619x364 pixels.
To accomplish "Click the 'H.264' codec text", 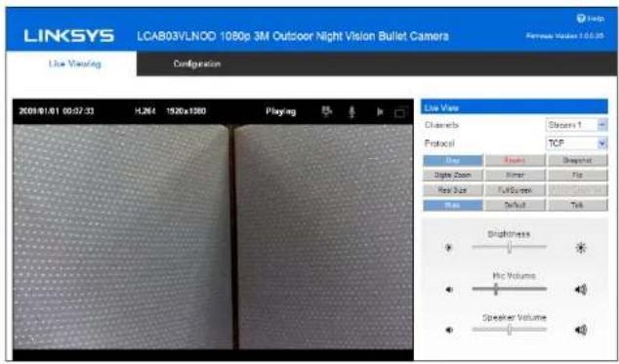I will [145, 111].
